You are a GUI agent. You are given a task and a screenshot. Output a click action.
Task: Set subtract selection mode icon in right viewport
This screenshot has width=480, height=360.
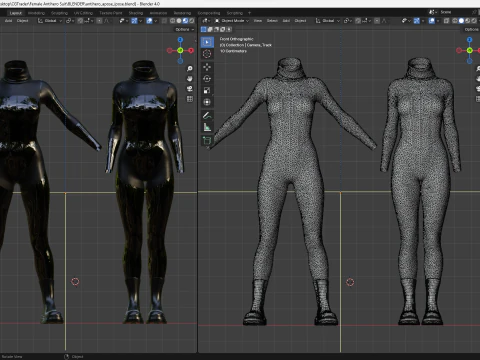point(216,29)
